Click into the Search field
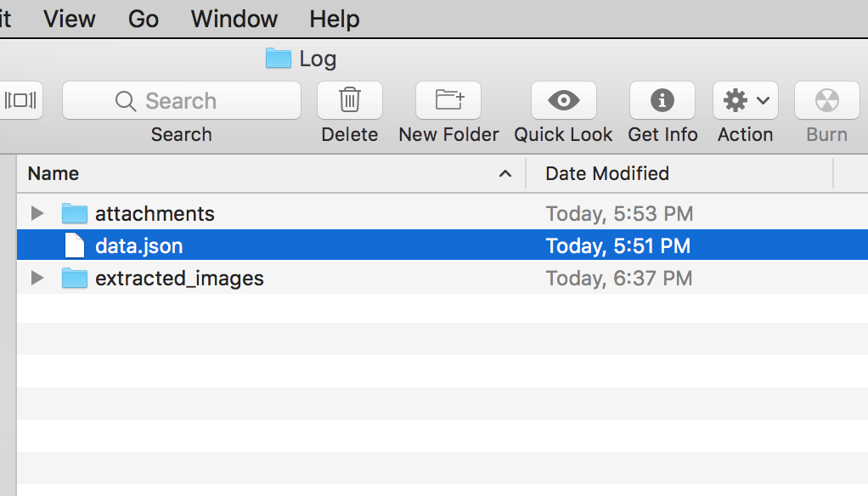Screen dimensions: 868x496 pos(182,100)
